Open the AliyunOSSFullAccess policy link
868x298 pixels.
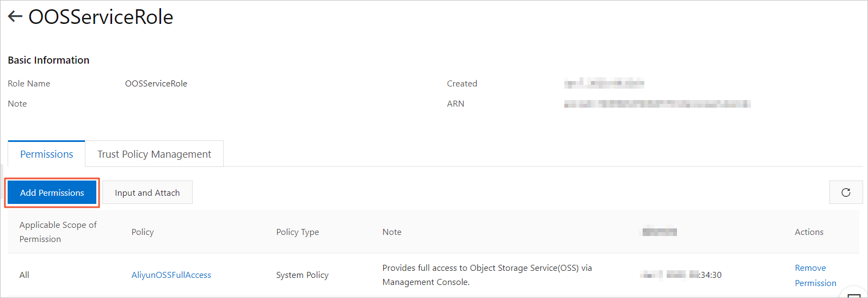tap(171, 275)
